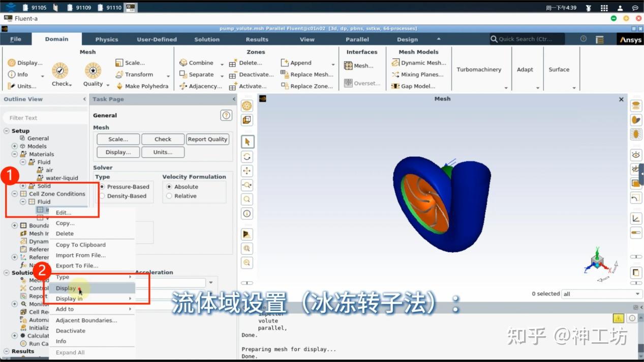Select the zoom to area tool

click(247, 199)
